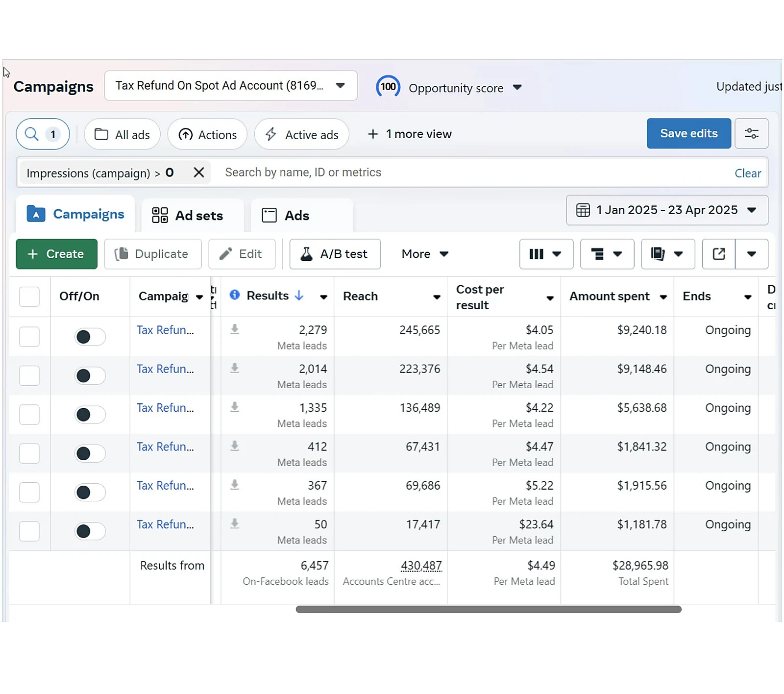This screenshot has width=784, height=694.
Task: Open the ad account selector dropdown
Action: pos(231,86)
